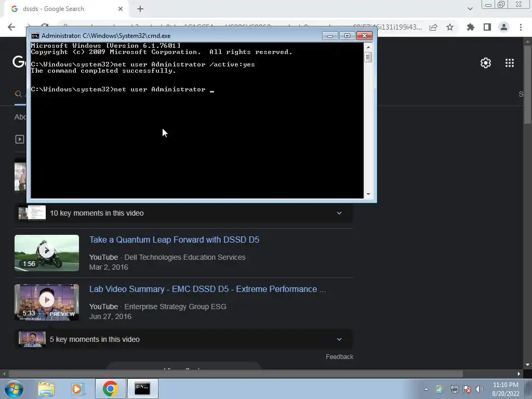The height and width of the screenshot is (399, 532).
Task: Click the Videos section play icon
Action: pyautogui.click(x=20, y=139)
